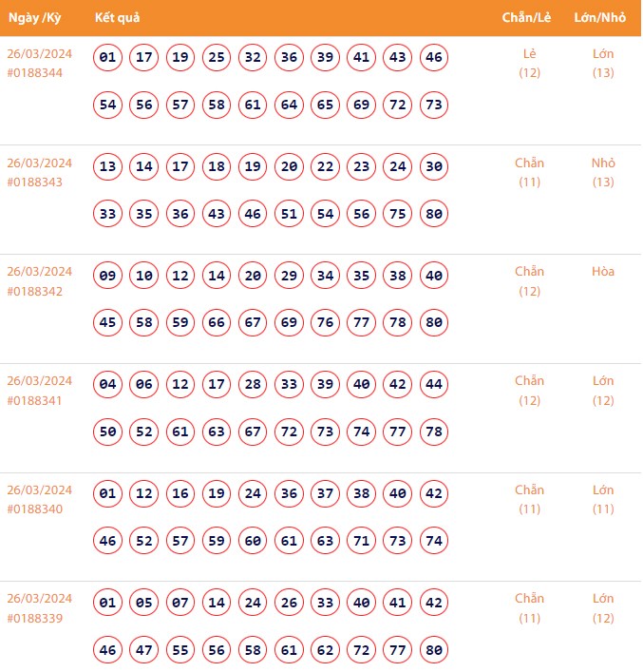Click the "Chẵn/Lẻ" column header
This screenshot has height=672, width=643.
click(528, 18)
